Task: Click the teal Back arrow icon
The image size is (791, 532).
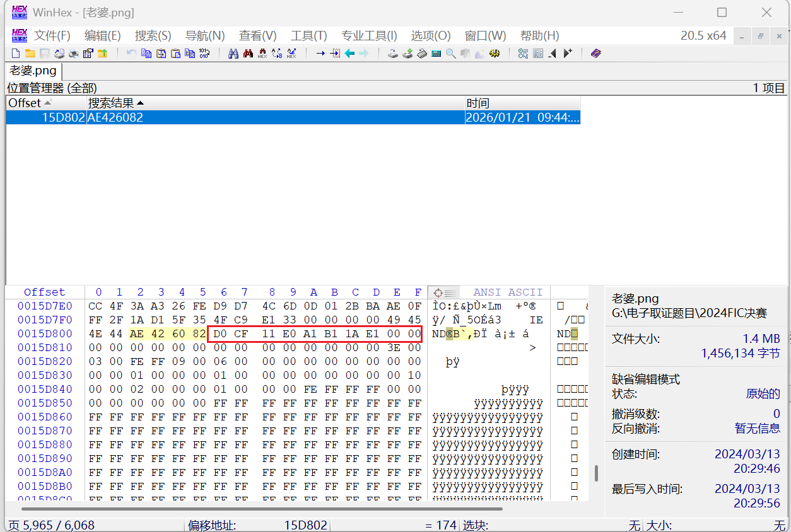Action: (349, 54)
